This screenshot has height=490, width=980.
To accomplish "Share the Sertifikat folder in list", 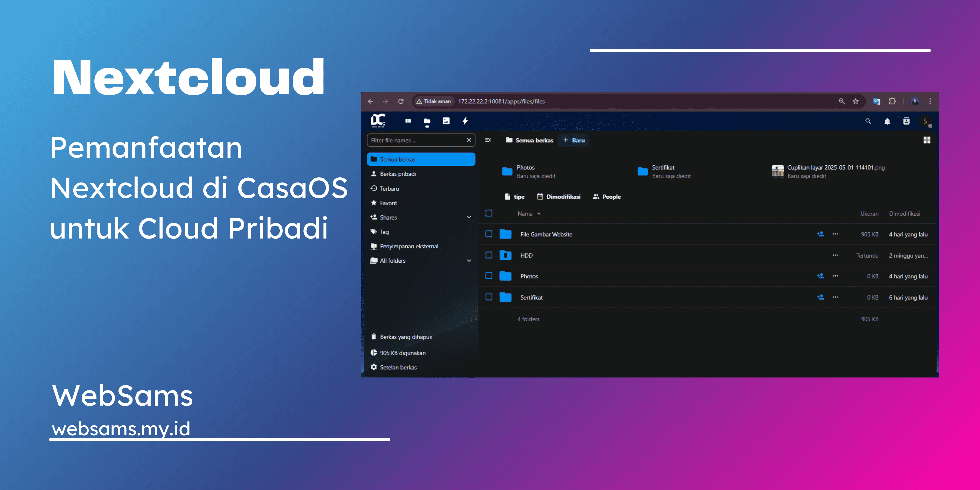I will click(x=820, y=297).
